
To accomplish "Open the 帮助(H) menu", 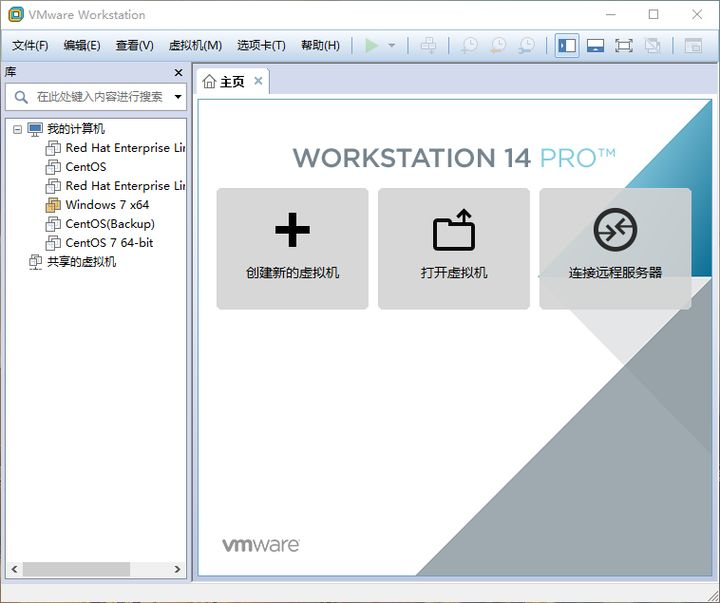I will click(321, 45).
